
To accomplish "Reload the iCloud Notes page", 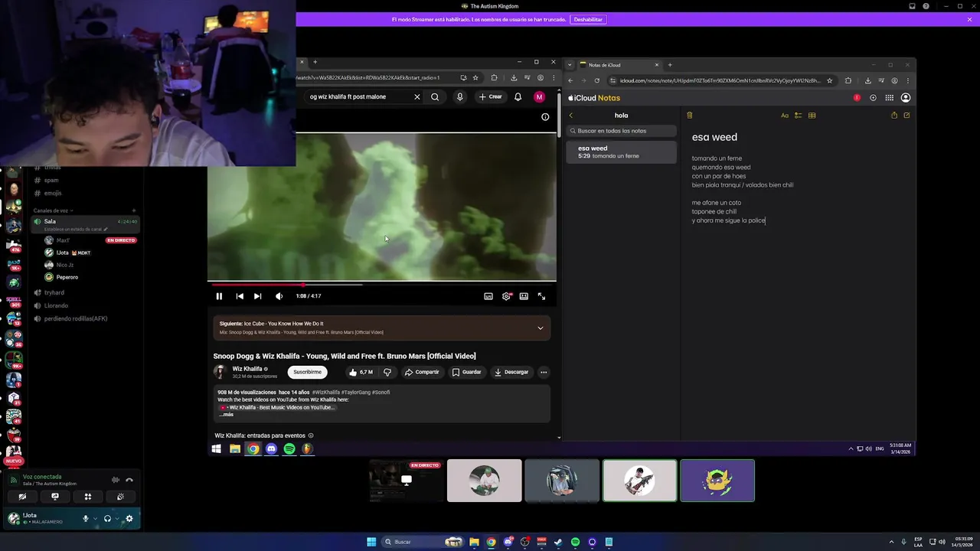I will [x=597, y=80].
